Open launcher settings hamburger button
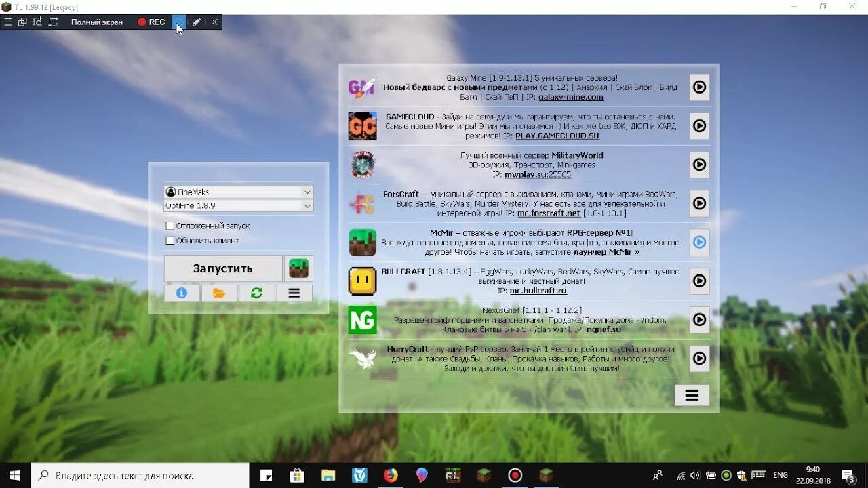The height and width of the screenshot is (488, 868). (294, 293)
